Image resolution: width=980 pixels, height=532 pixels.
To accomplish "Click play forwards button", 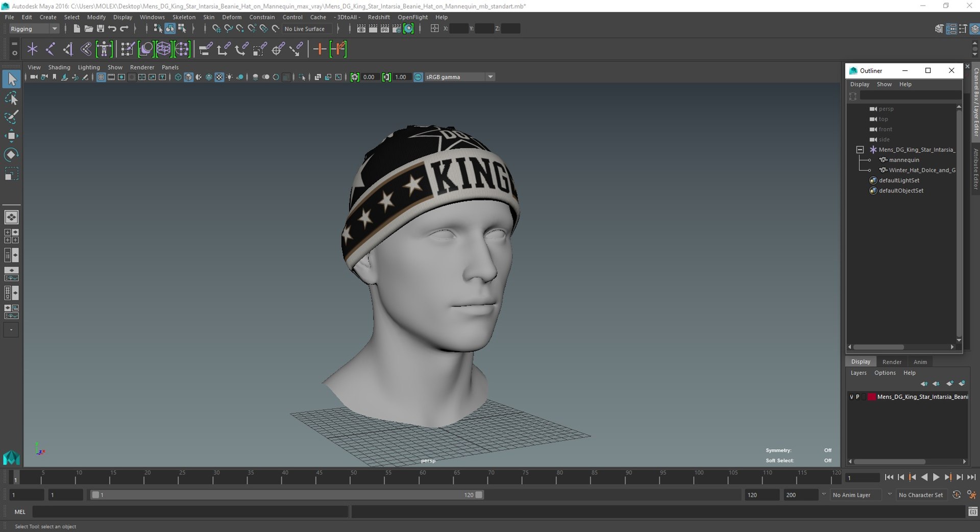I will tap(936, 477).
